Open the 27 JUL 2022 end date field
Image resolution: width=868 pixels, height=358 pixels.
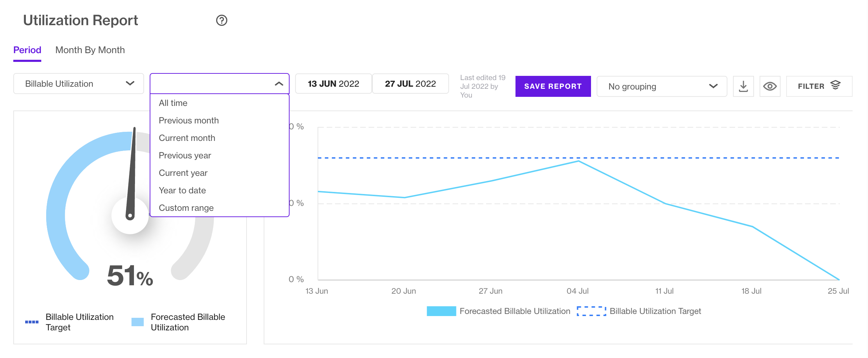pos(410,84)
